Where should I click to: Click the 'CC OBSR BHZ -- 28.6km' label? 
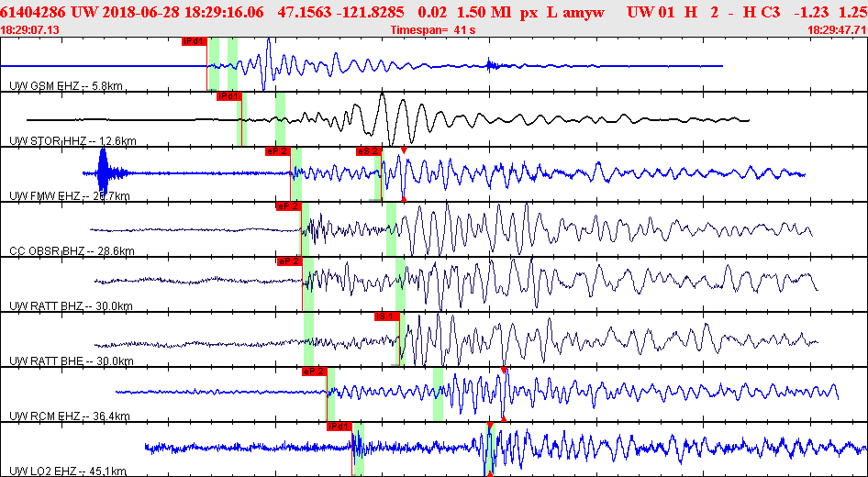tap(72, 250)
